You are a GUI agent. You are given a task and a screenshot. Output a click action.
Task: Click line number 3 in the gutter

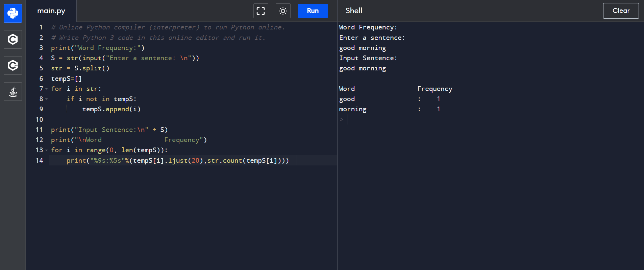pos(41,48)
